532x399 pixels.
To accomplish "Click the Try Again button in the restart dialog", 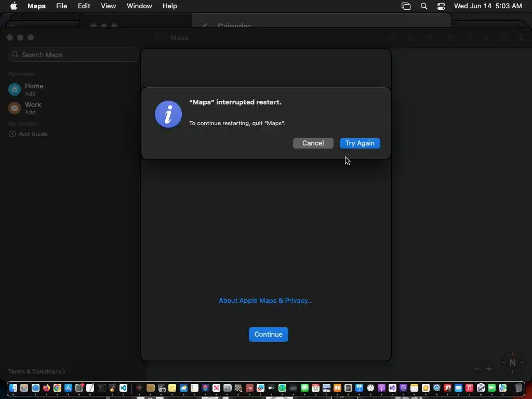I will click(x=360, y=143).
